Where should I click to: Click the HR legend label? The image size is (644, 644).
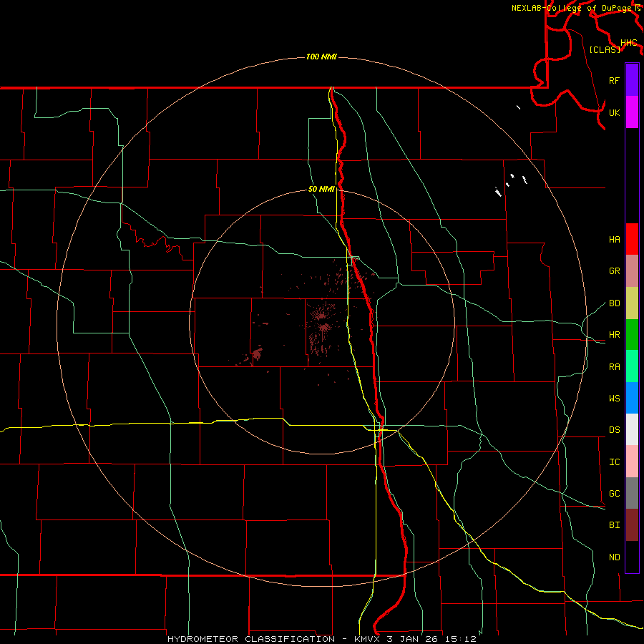click(x=614, y=335)
